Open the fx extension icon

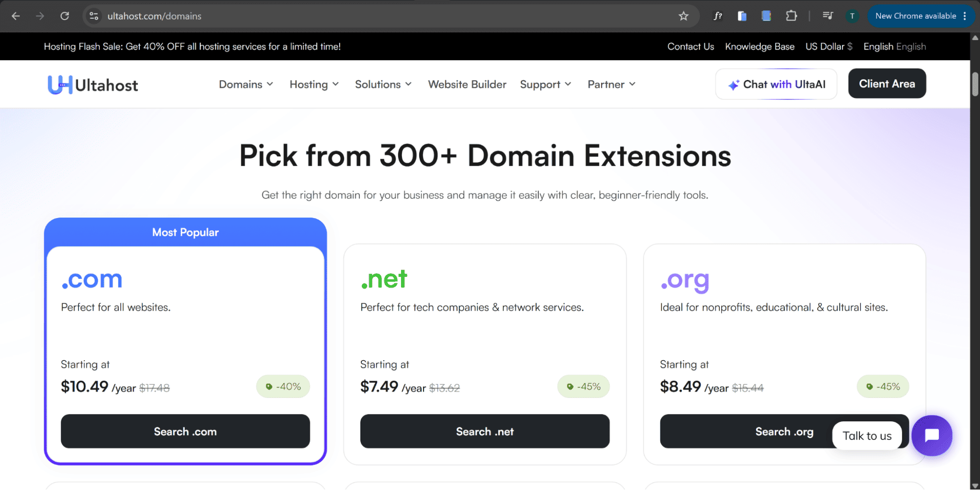718,16
